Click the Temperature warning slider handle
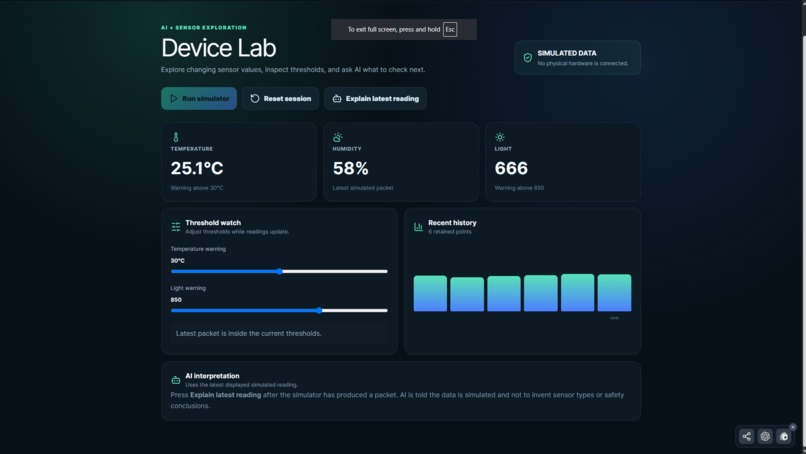 [280, 271]
